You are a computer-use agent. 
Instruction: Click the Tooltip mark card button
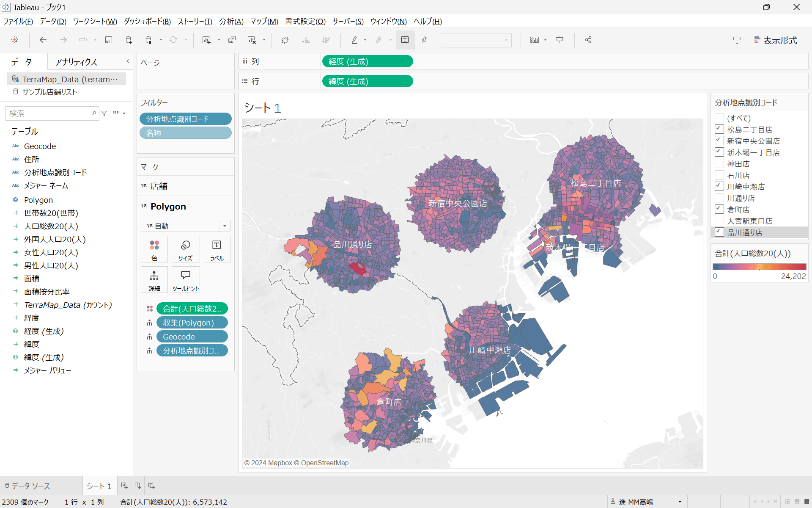tap(185, 280)
